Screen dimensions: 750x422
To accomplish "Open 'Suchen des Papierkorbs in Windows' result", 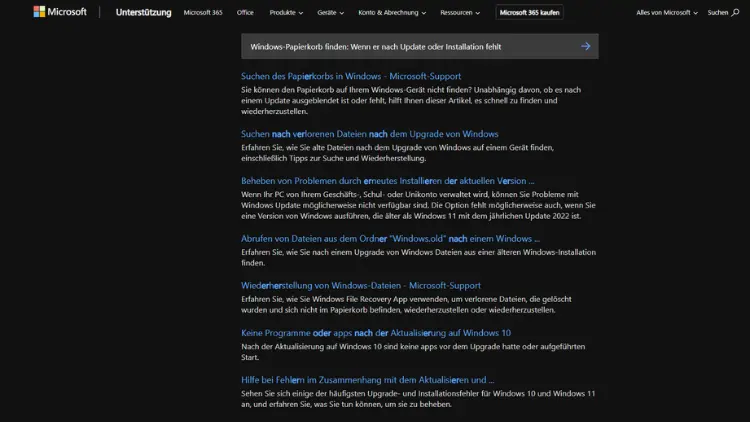I will (x=351, y=76).
